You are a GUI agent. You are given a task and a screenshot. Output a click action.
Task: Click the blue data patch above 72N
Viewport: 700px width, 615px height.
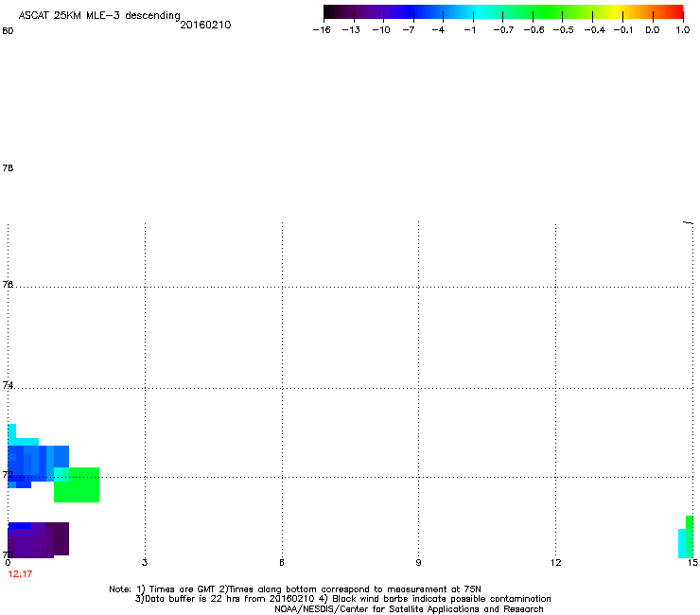click(x=39, y=464)
